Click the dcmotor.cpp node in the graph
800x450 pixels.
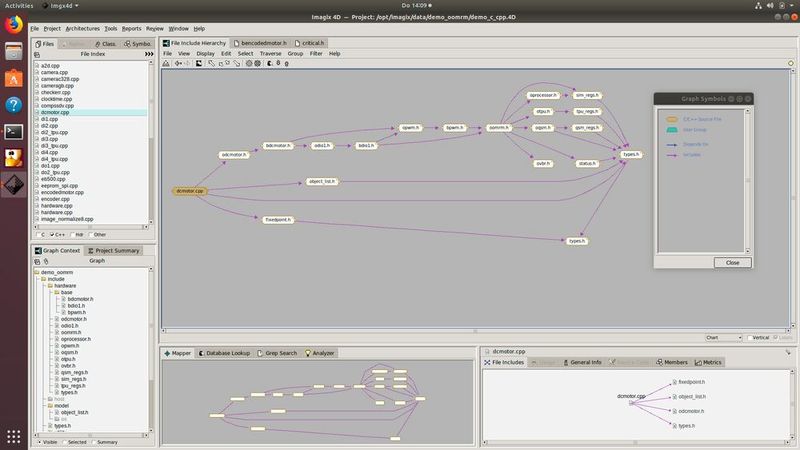[x=190, y=191]
